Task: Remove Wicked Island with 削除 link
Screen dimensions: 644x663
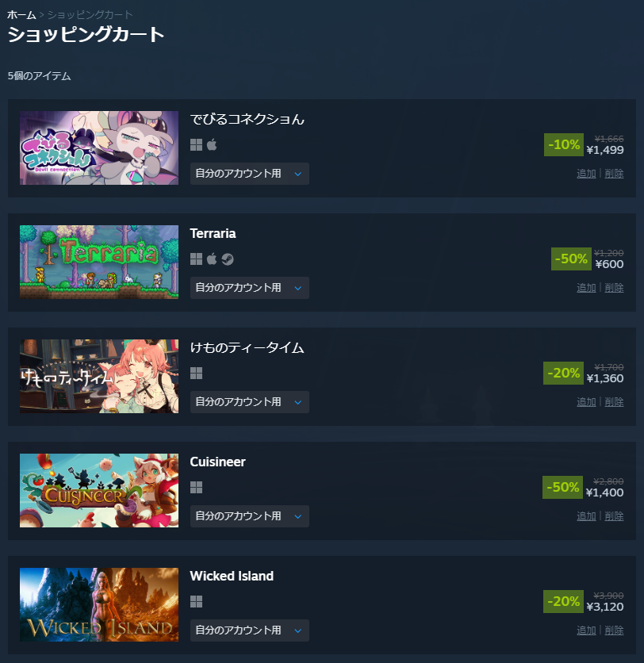Action: pyautogui.click(x=614, y=630)
